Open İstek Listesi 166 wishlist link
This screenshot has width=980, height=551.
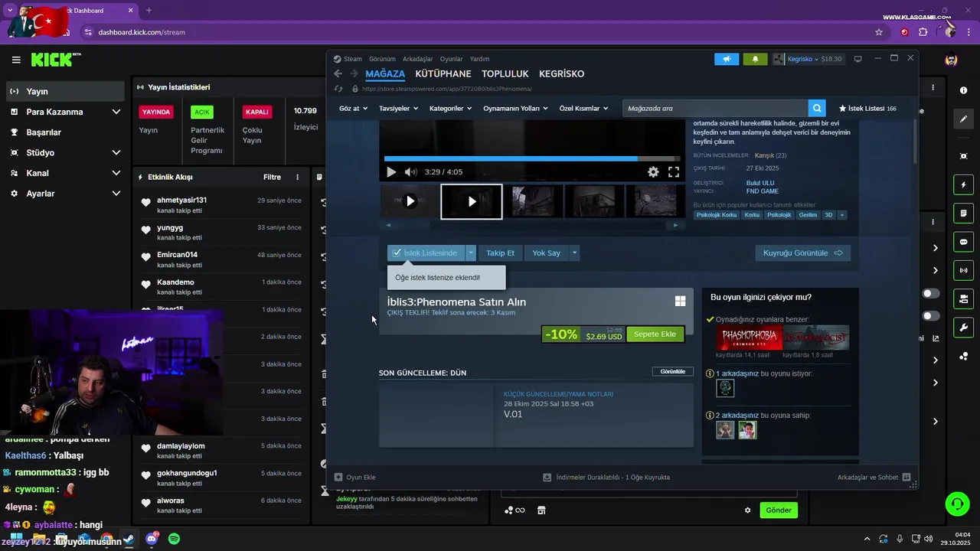click(867, 109)
